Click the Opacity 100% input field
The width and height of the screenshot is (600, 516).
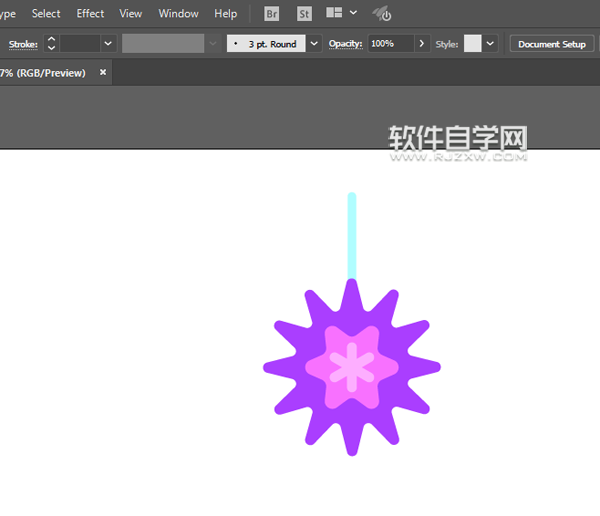coord(390,44)
